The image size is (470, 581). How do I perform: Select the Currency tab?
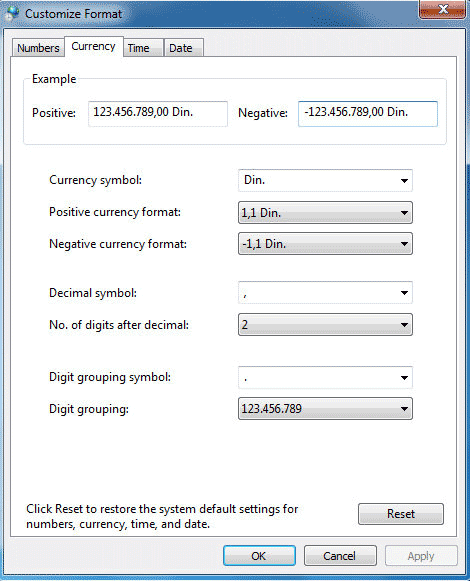(x=93, y=46)
